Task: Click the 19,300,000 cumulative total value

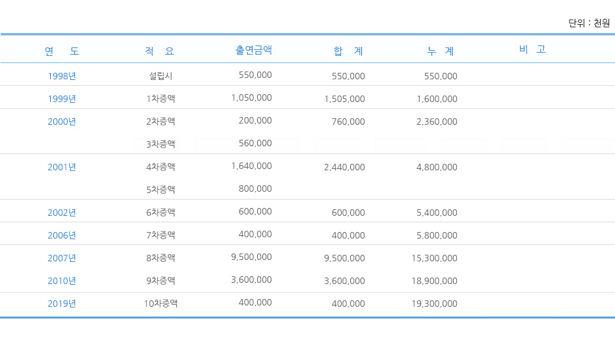Action: [434, 304]
